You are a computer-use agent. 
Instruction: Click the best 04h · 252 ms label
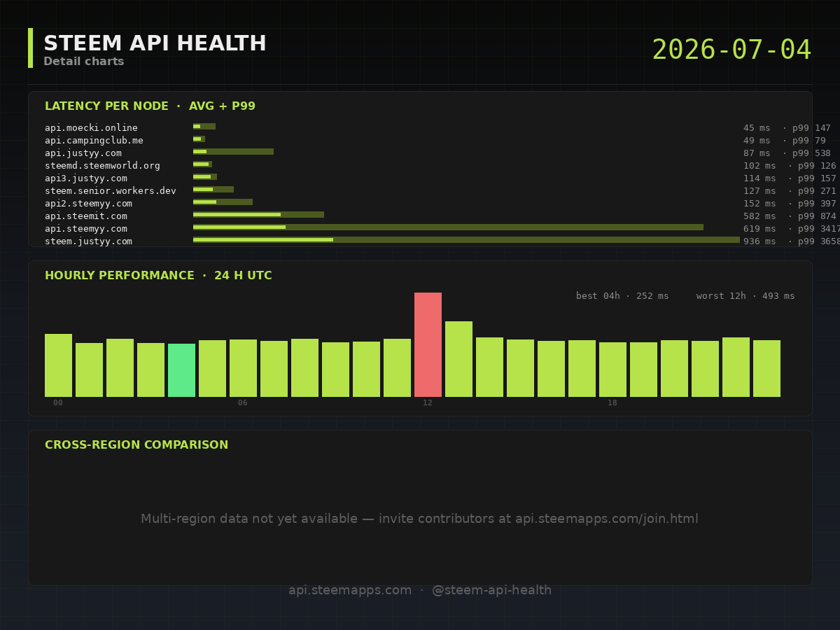pos(622,296)
